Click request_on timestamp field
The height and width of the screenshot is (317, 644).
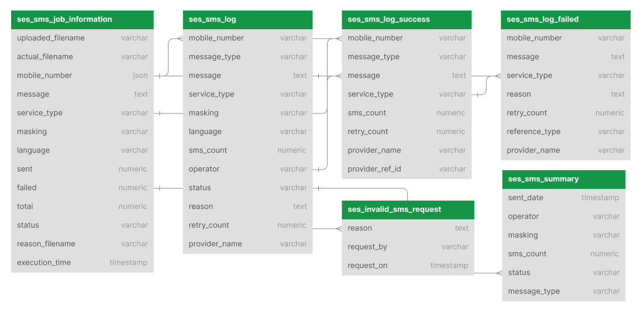pos(408,266)
